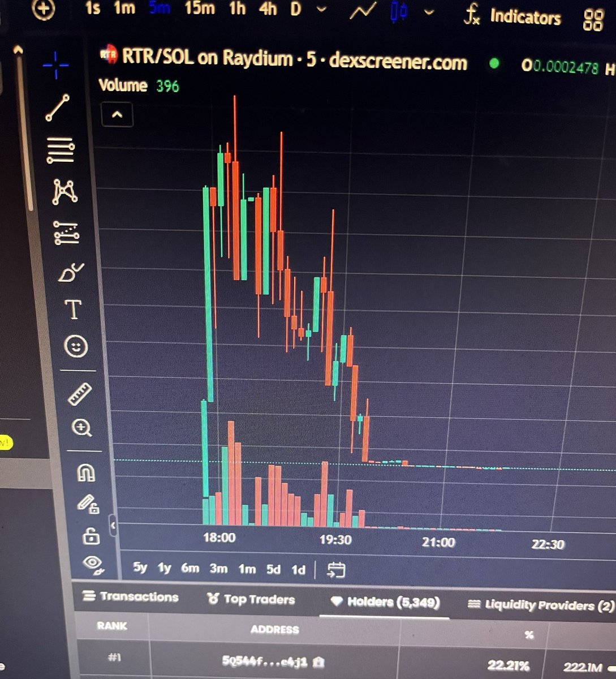Screen dimensions: 616x679
Task: Switch to the Top Traders tab
Action: coord(251,599)
